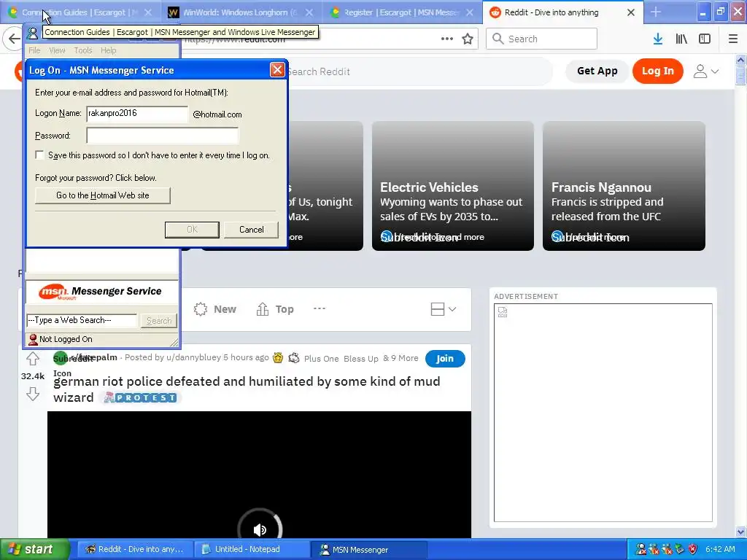Open MSN Messenger Tools menu

(83, 50)
